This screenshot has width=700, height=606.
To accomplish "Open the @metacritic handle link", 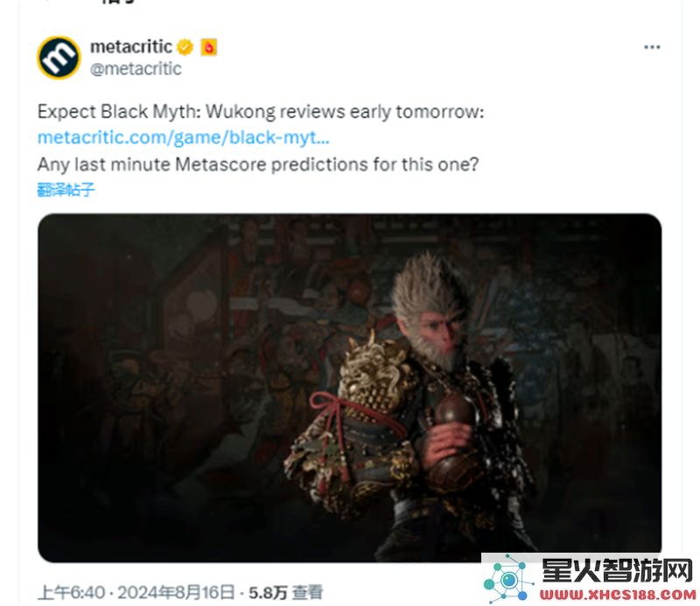I will [136, 69].
